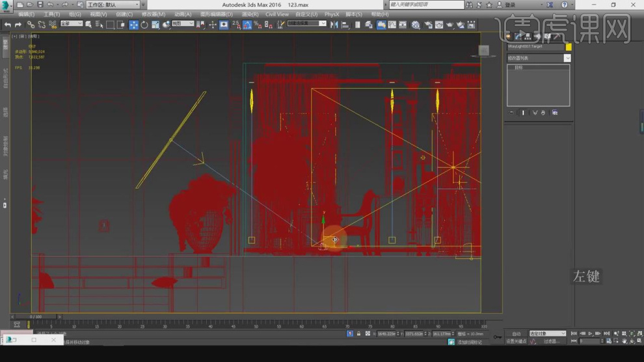Screen dimensions: 644x362
Task: Select the Select Object tool
Action: pos(88,25)
